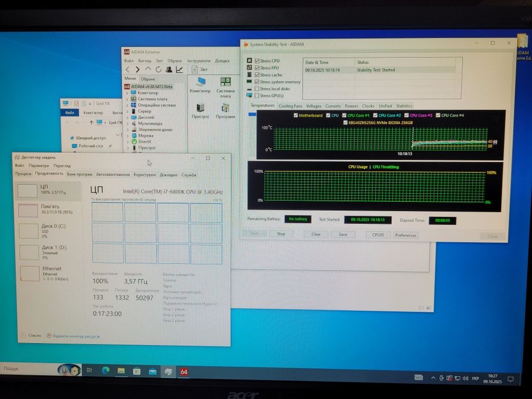
Task: Toggle Stress system memory checkbox
Action: tap(257, 82)
